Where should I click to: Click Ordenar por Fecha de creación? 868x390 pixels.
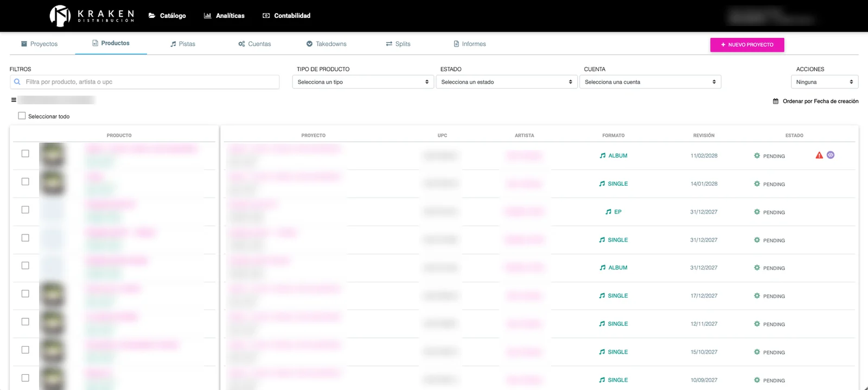coord(815,101)
